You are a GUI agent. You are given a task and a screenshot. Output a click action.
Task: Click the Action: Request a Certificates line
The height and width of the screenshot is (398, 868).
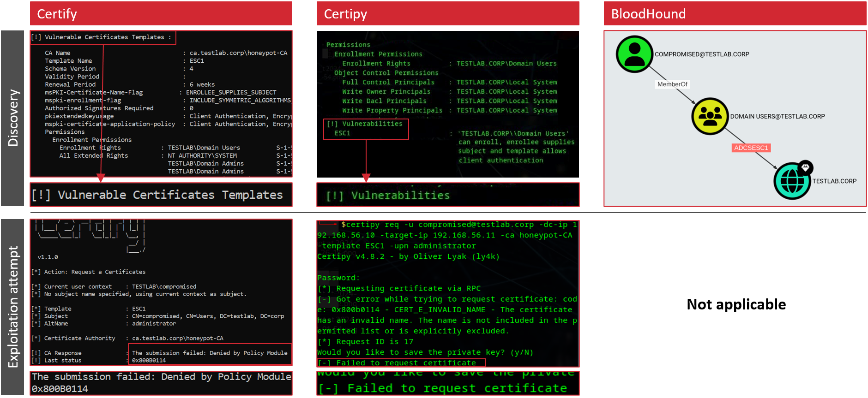coord(88,272)
